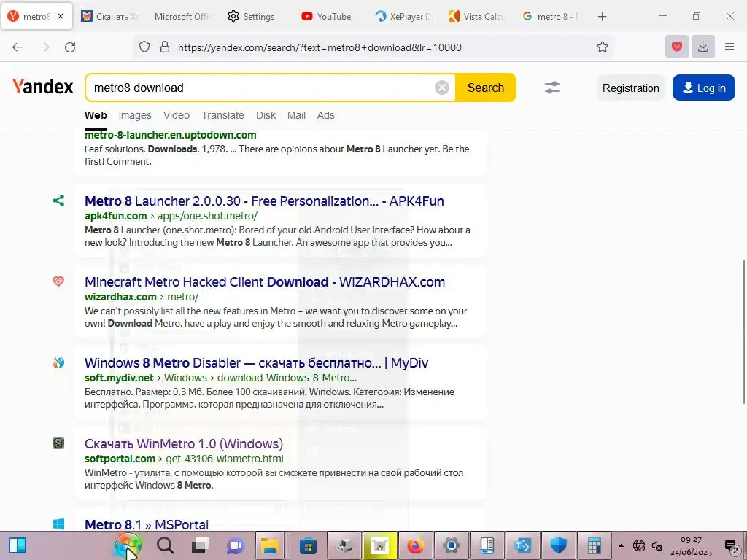Open a new browser tab
This screenshot has width=747, height=560.
(602, 17)
